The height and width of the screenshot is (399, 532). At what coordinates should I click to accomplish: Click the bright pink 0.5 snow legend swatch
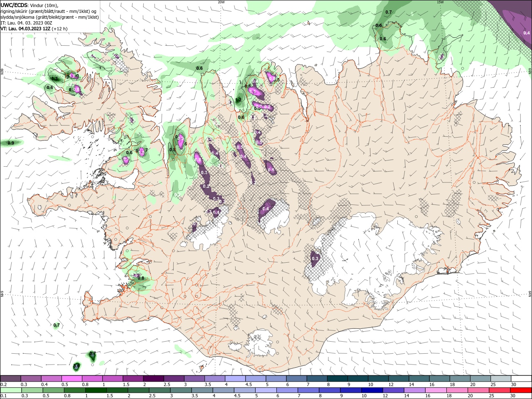point(71,379)
